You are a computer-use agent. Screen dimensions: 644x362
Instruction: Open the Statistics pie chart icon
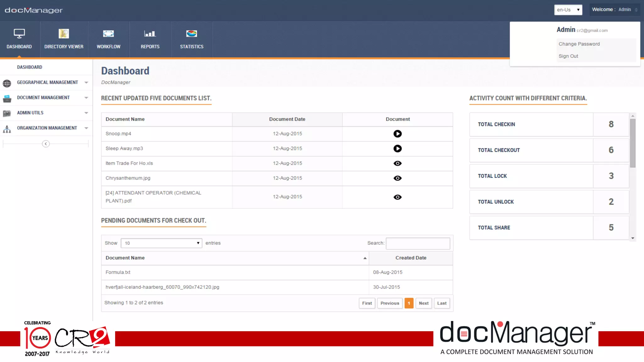coord(192,34)
